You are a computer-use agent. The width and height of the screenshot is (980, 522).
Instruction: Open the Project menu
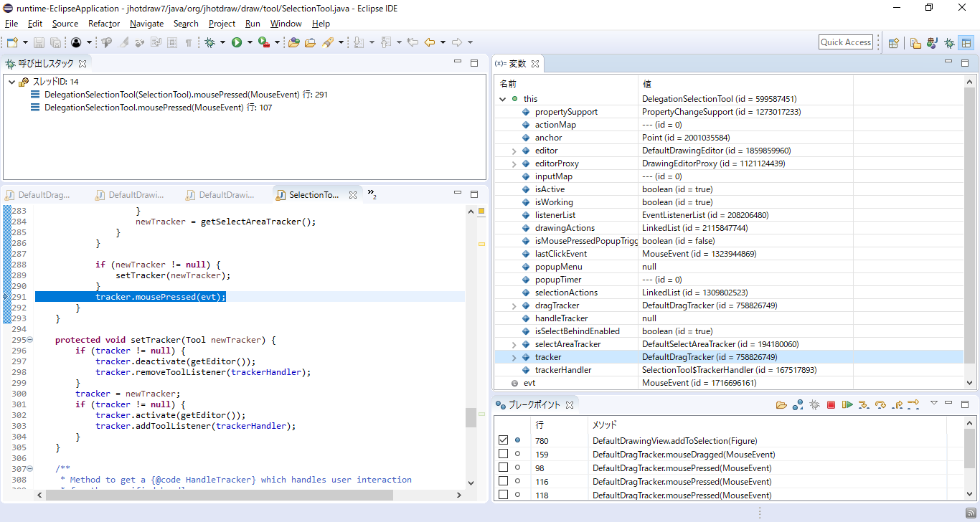click(222, 24)
